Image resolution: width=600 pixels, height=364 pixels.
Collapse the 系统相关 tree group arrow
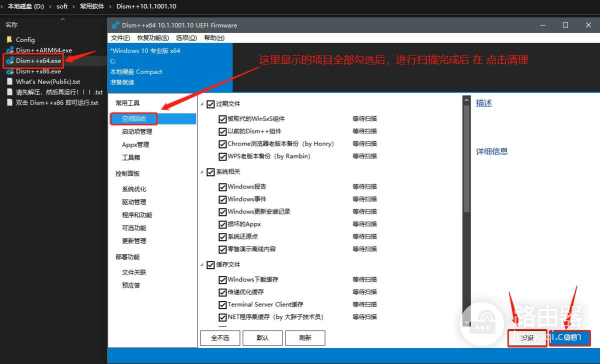[x=202, y=172]
